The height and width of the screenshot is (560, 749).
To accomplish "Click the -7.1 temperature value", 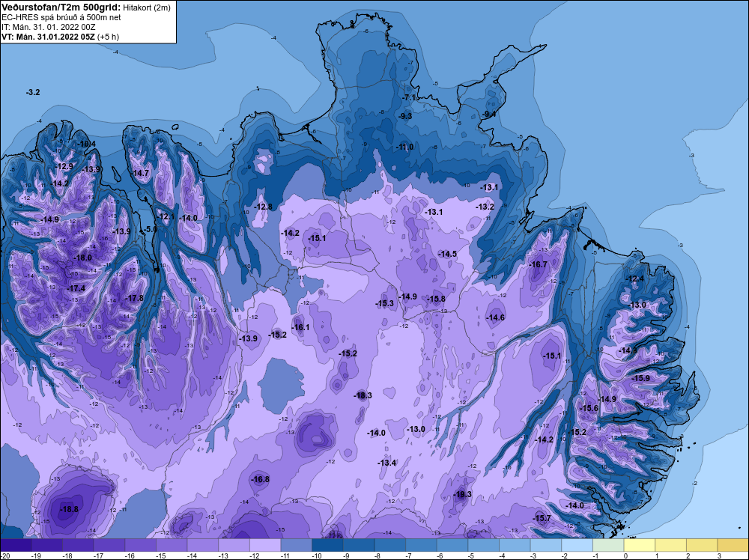I will [409, 97].
